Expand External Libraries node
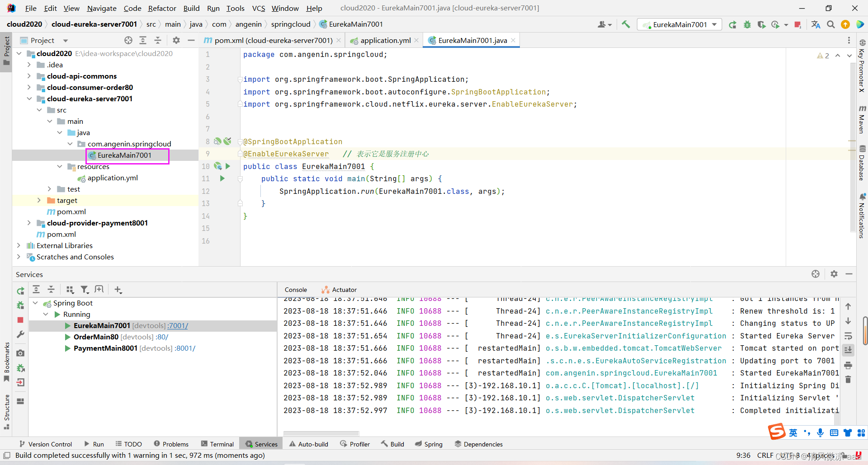The image size is (868, 465). [19, 245]
